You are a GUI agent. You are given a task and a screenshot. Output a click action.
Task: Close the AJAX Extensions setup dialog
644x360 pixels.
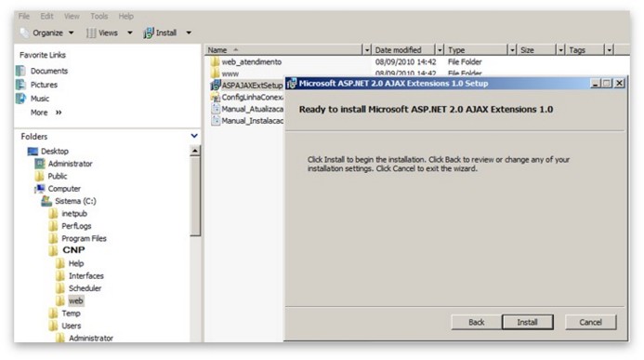click(x=619, y=84)
